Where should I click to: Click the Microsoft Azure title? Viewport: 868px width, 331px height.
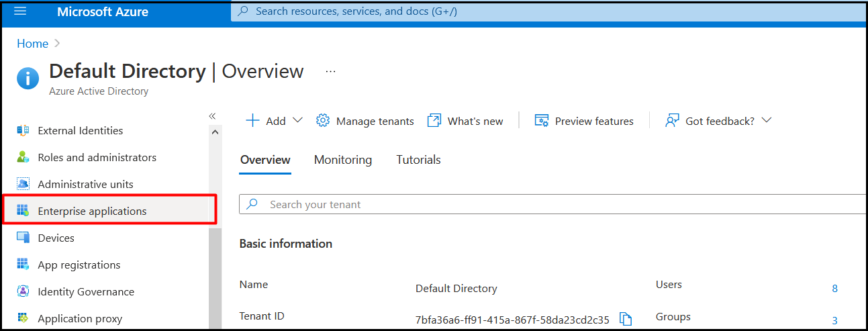[103, 12]
